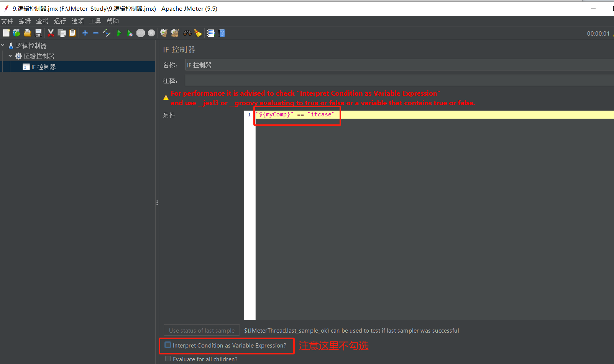Click the panel splitter handle
This screenshot has width=614, height=364.
point(157,202)
